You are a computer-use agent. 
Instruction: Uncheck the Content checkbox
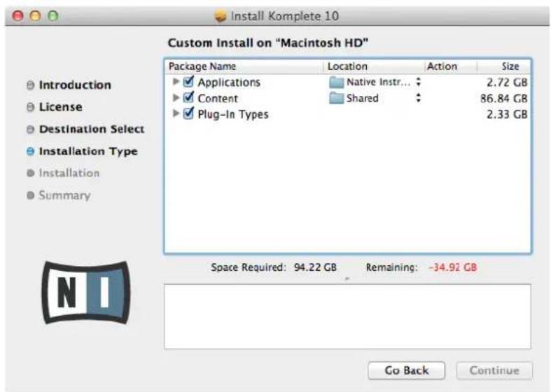189,97
